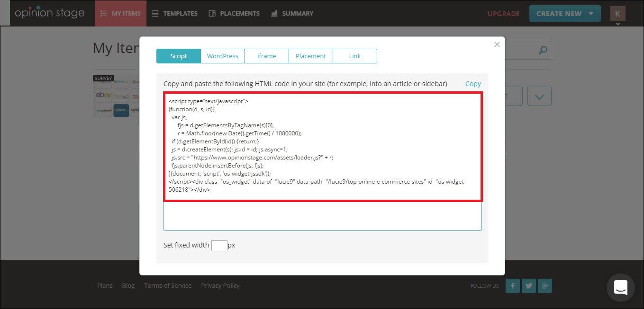
Task: Copy the embed HTML code
Action: (472, 83)
